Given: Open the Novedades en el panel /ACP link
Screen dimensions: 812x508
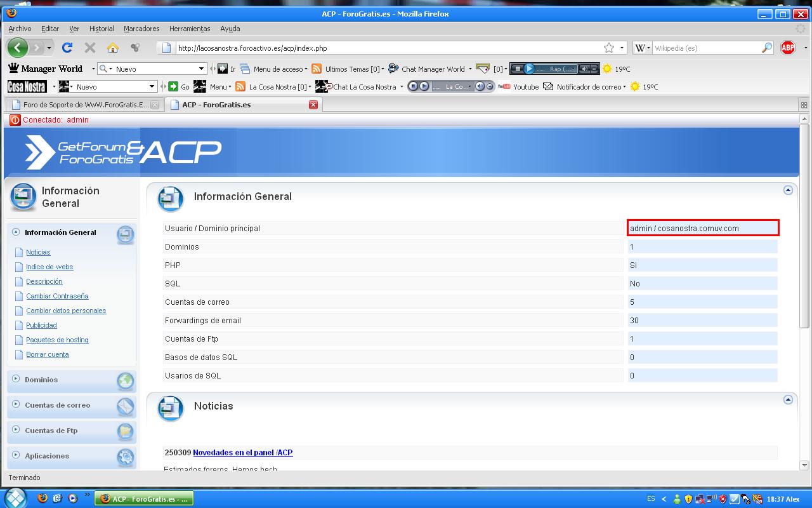Looking at the screenshot, I should pyautogui.click(x=243, y=453).
